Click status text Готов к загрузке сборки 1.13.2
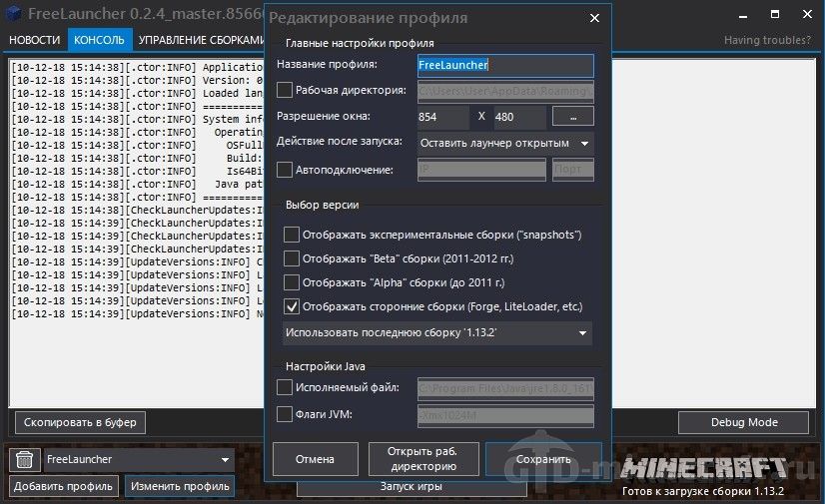The width and height of the screenshot is (825, 504). [x=703, y=491]
